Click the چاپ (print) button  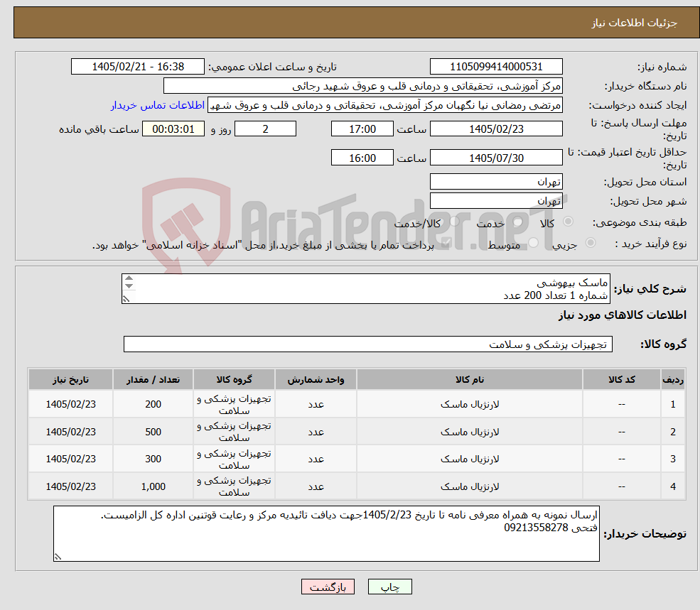pos(389,587)
